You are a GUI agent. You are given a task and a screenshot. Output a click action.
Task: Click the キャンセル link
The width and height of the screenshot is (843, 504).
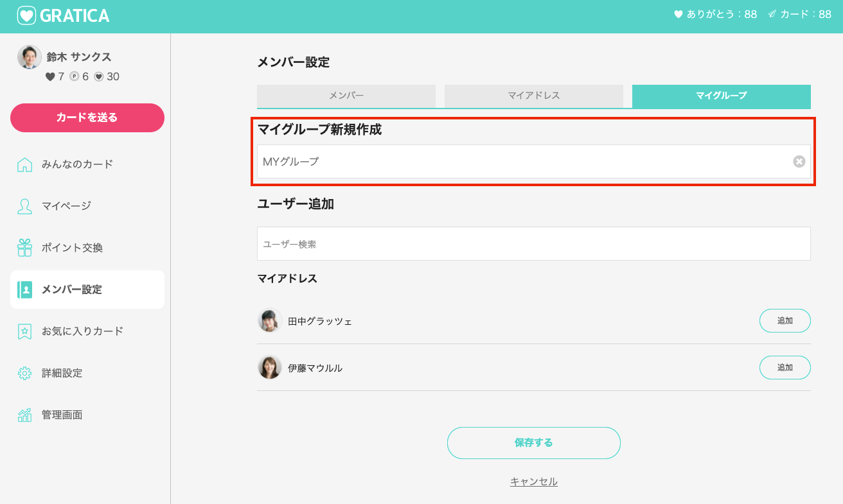click(x=534, y=482)
